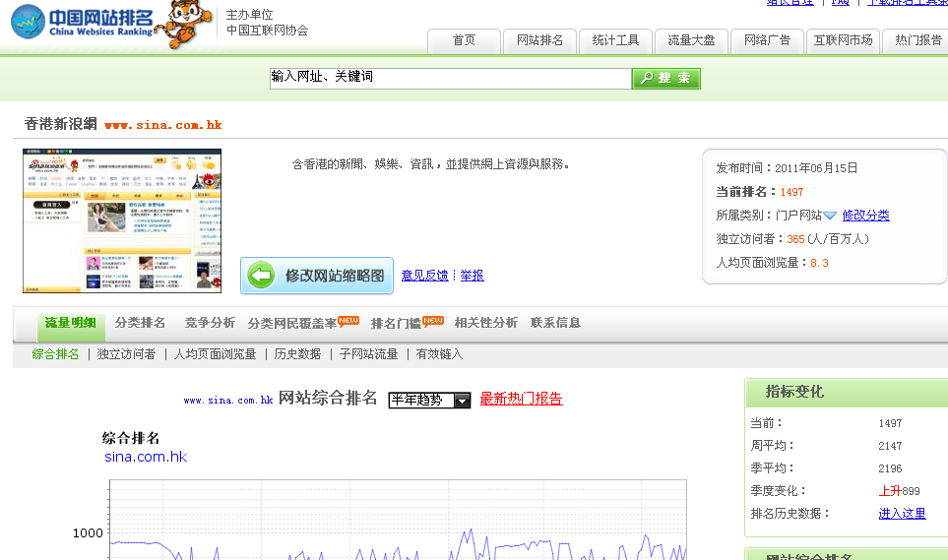
Task: Select the 历史数据 sub-menu item
Action: [x=297, y=354]
